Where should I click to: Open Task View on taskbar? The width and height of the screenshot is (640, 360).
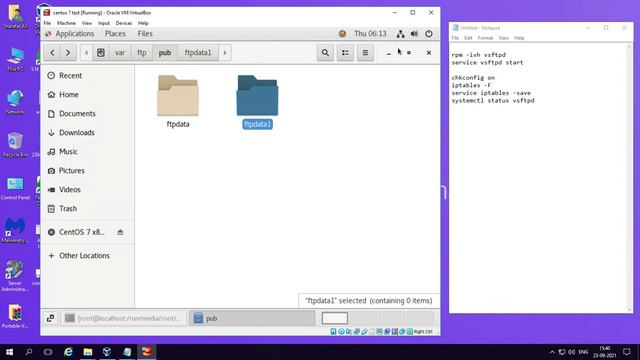coord(48,352)
